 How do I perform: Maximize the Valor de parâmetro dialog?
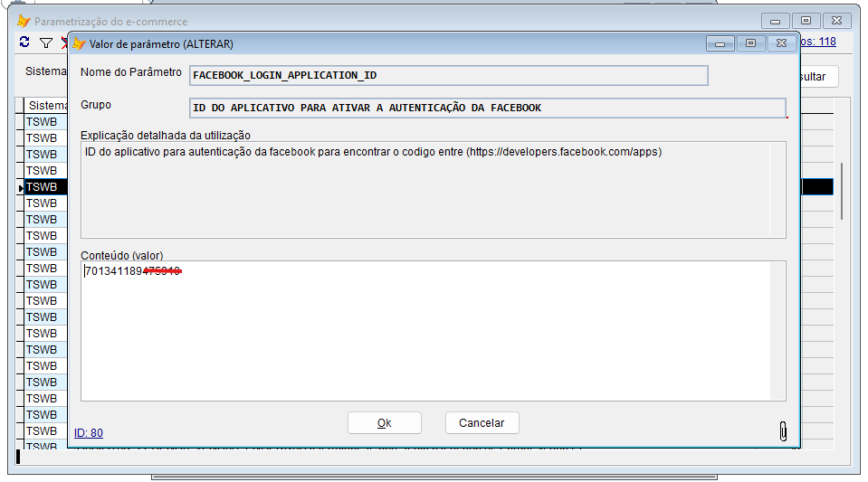coord(750,43)
